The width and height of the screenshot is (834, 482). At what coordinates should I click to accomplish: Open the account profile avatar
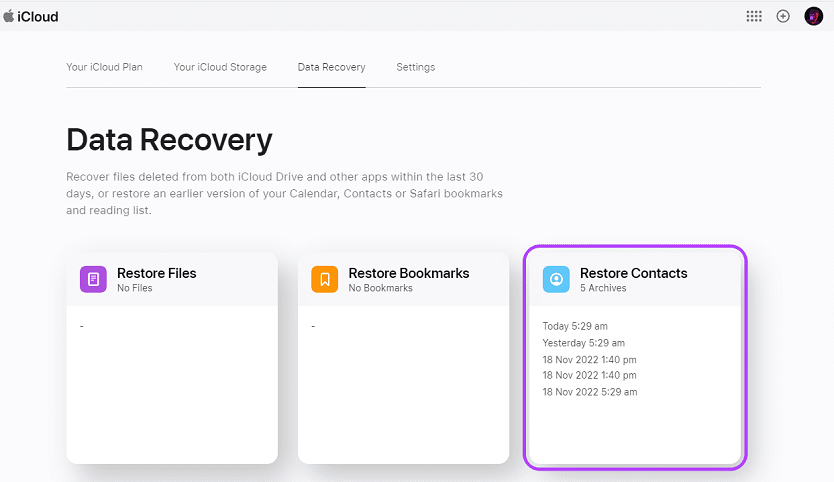(813, 16)
